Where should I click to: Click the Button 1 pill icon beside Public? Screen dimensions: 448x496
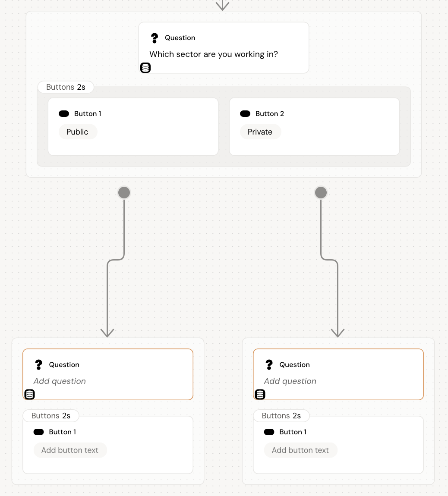click(x=64, y=114)
